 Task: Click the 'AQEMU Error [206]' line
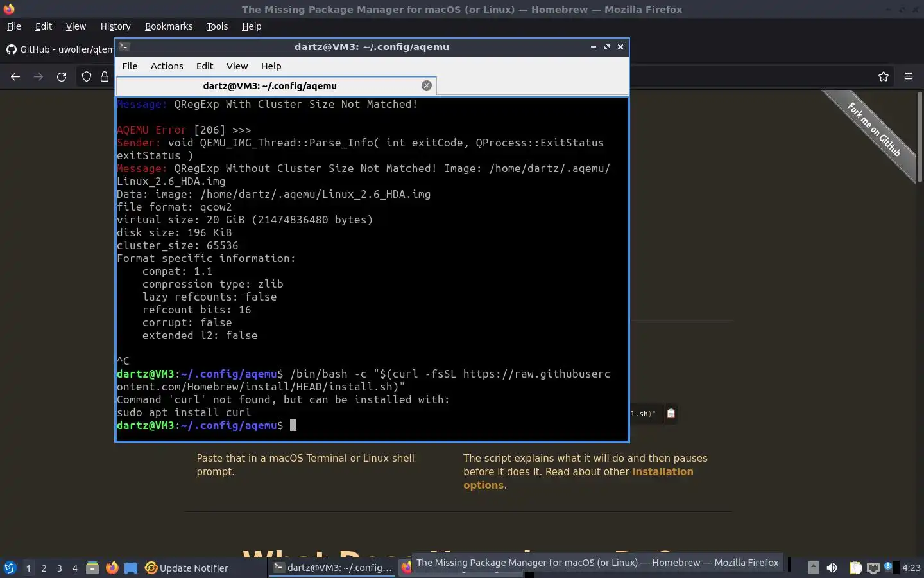184,130
